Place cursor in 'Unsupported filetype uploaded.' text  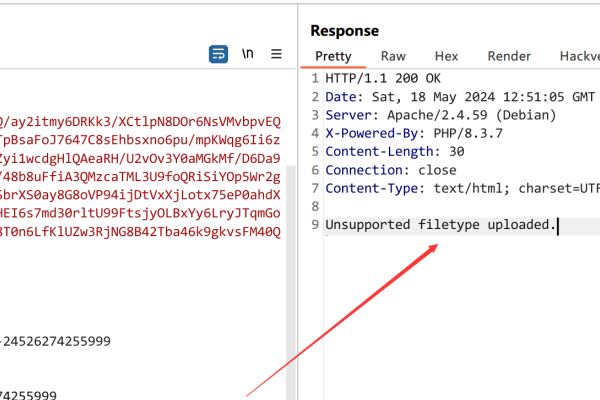440,225
